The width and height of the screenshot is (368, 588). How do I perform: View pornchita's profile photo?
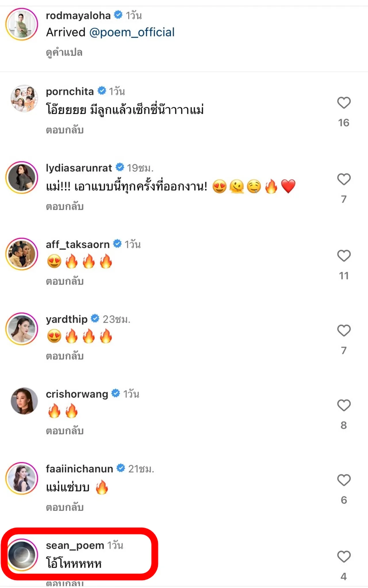[24, 98]
